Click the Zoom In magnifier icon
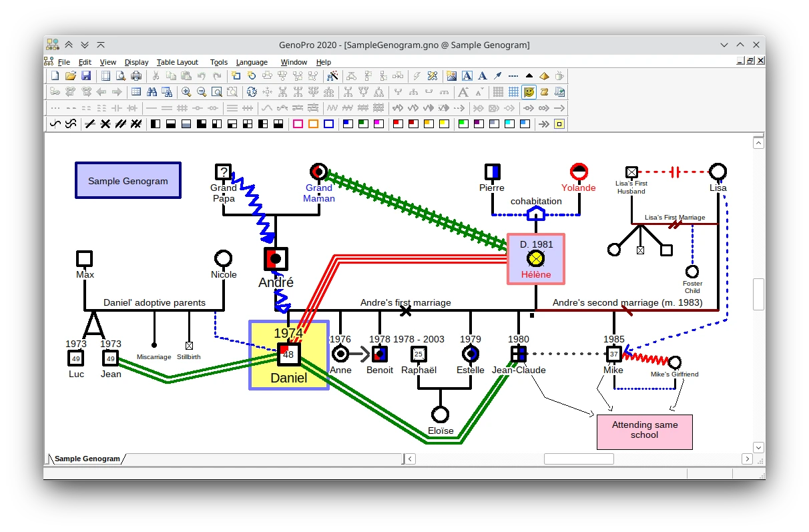 186,91
